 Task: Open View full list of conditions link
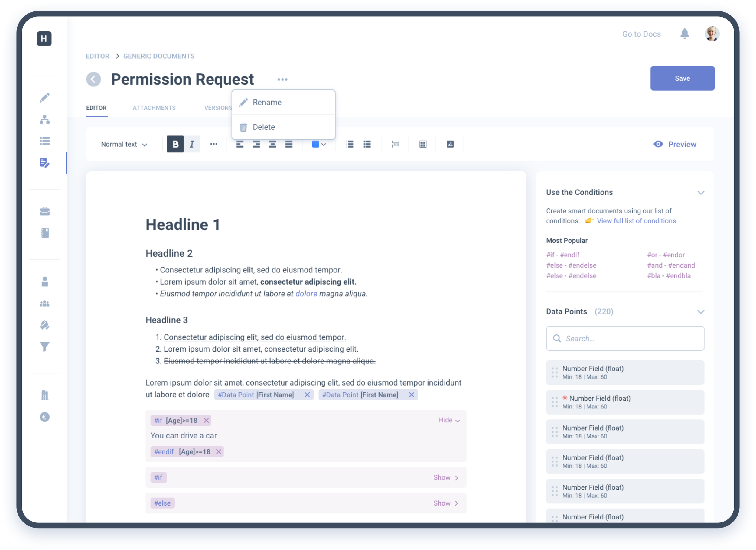tap(636, 221)
